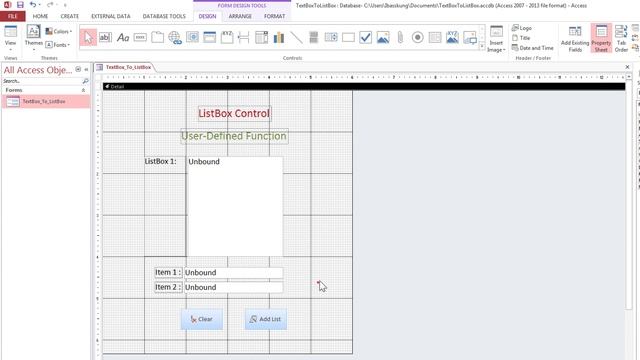Collapse the Forms group in navigation pane
This screenshot has width=640, height=360.
(x=84, y=90)
